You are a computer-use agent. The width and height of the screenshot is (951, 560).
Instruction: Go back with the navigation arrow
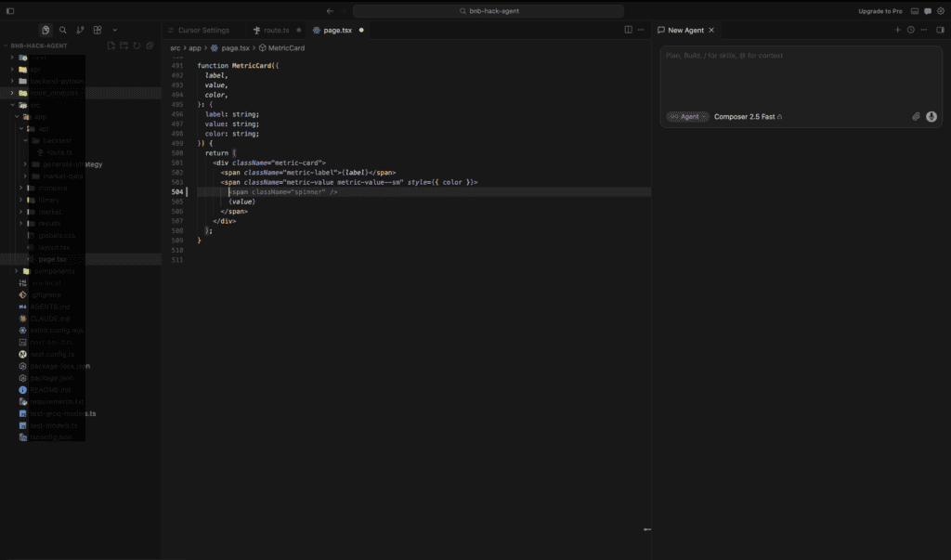pyautogui.click(x=330, y=11)
